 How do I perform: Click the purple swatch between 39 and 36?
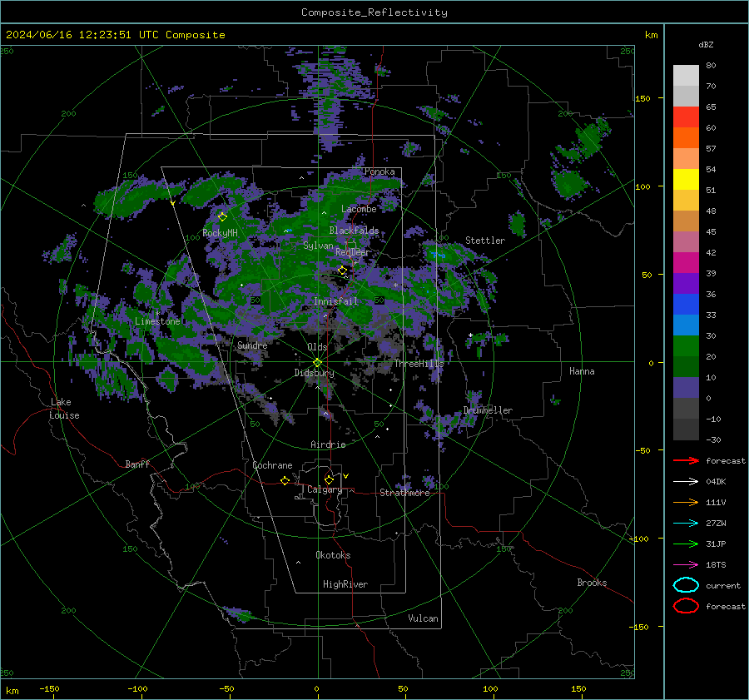pyautogui.click(x=686, y=283)
